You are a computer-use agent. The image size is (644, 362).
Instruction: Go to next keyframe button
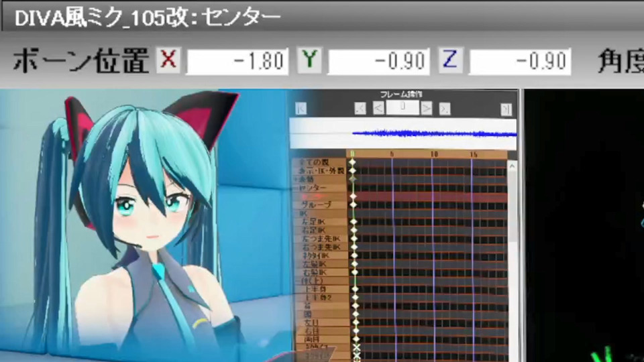(445, 109)
